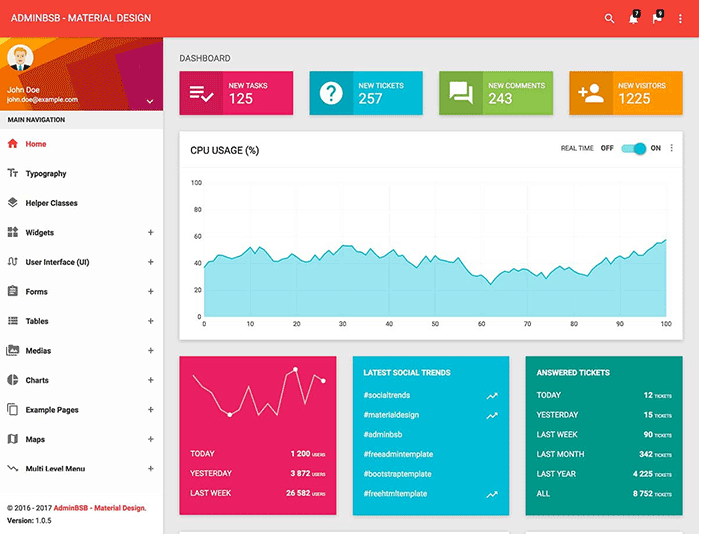Open the tasks flag icon
701x534 pixels.
[x=657, y=18]
